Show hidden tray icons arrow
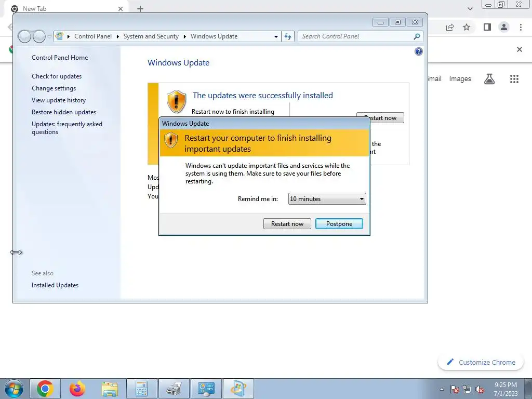532x399 pixels. pos(442,389)
